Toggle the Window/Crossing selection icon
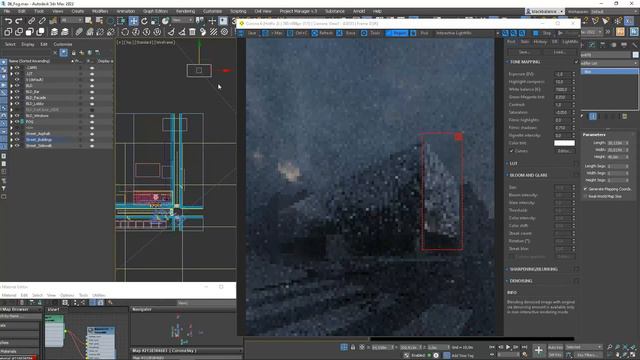Image resolution: width=640 pixels, height=360 pixels. 121,20
